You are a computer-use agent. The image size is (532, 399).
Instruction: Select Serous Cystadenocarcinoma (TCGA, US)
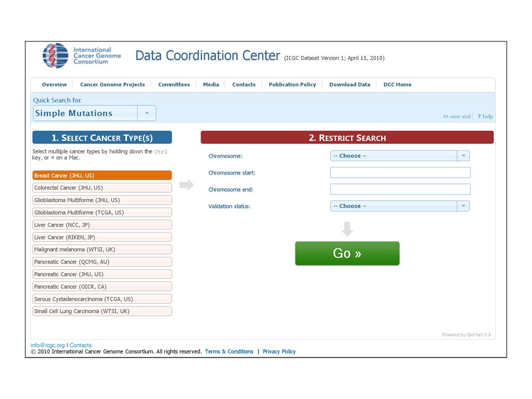point(102,299)
